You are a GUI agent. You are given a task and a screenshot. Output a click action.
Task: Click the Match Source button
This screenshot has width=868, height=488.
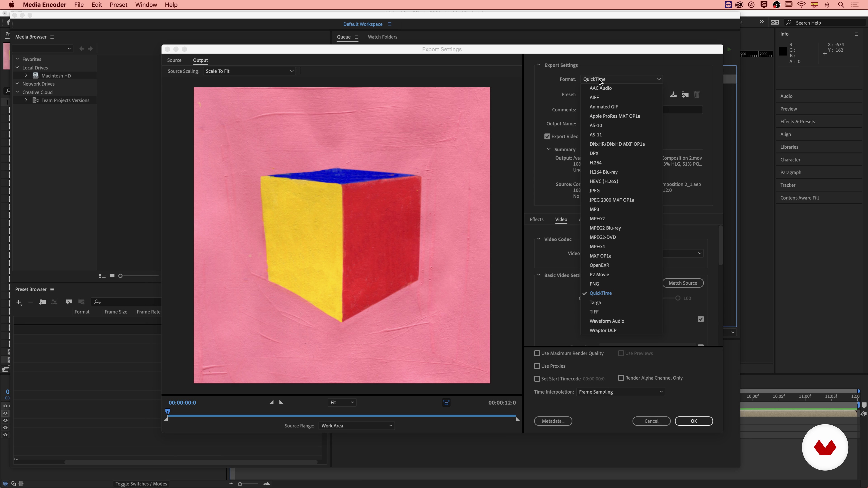683,283
